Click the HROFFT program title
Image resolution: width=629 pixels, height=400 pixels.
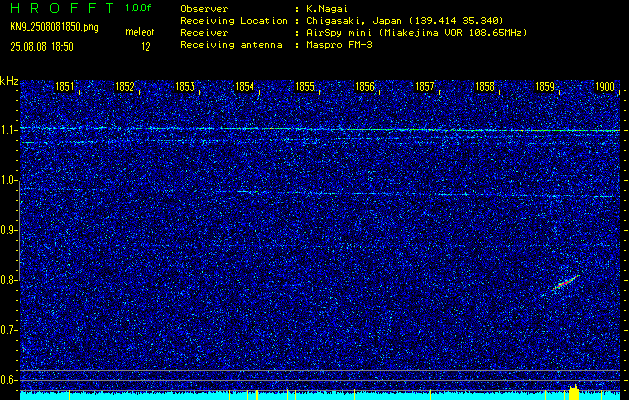click(x=62, y=8)
